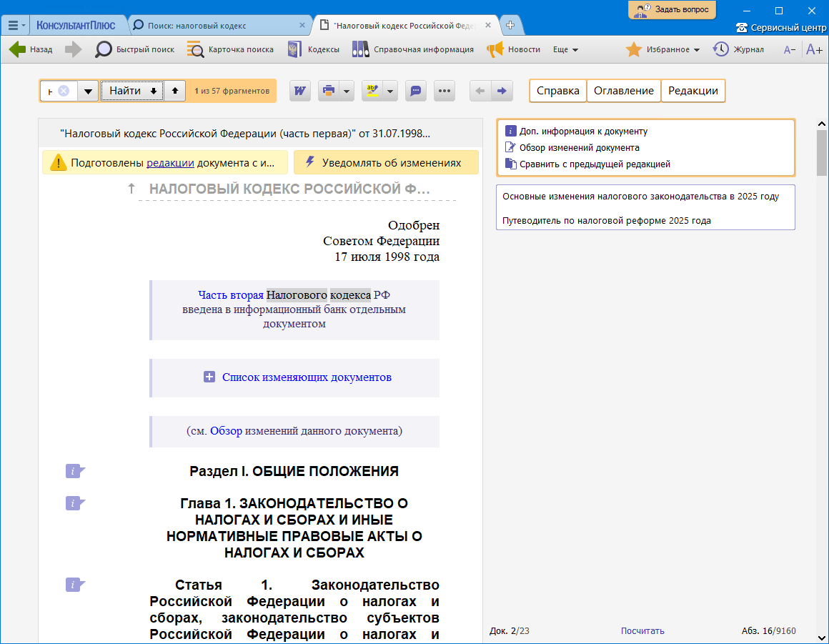Click the add comment speech bubble icon
Image resolution: width=829 pixels, height=644 pixels.
[x=416, y=91]
